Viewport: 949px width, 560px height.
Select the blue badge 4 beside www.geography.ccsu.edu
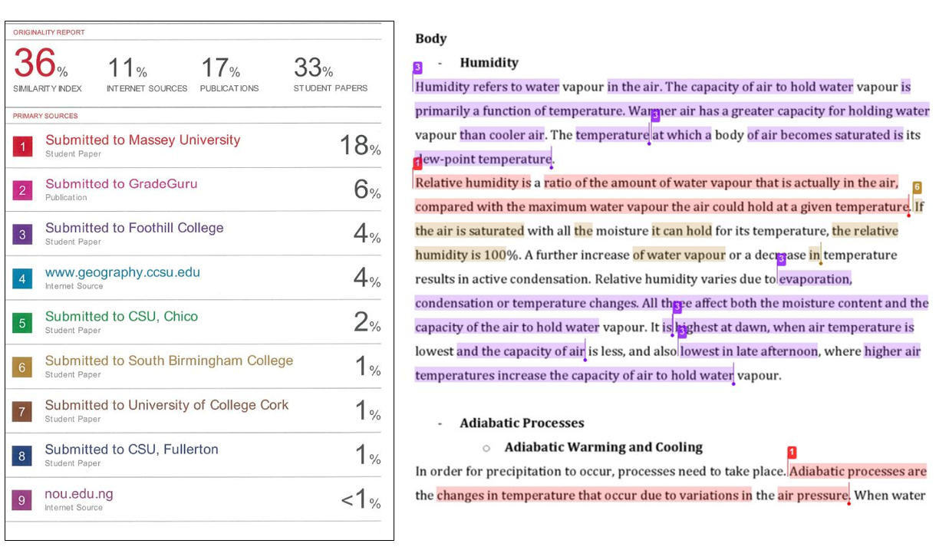point(23,278)
